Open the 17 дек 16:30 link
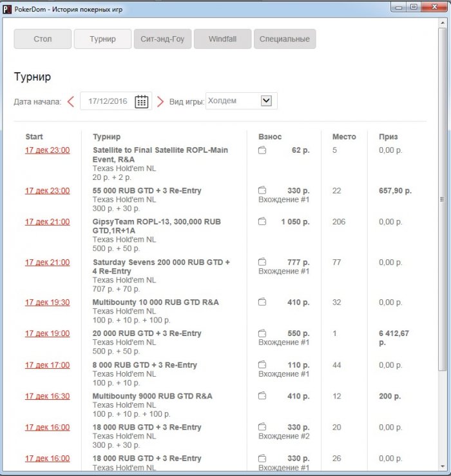451x476 pixels. click(47, 396)
